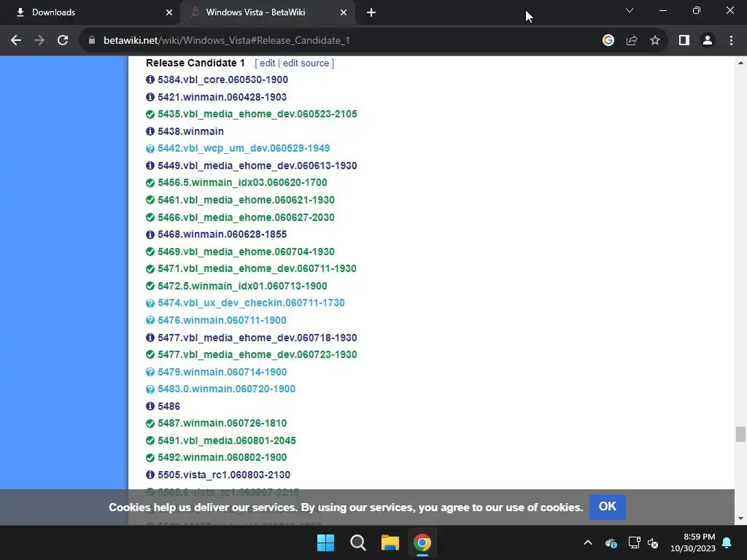Click the page scrollbar thumb
This screenshot has height=560, width=747.
pos(740,435)
